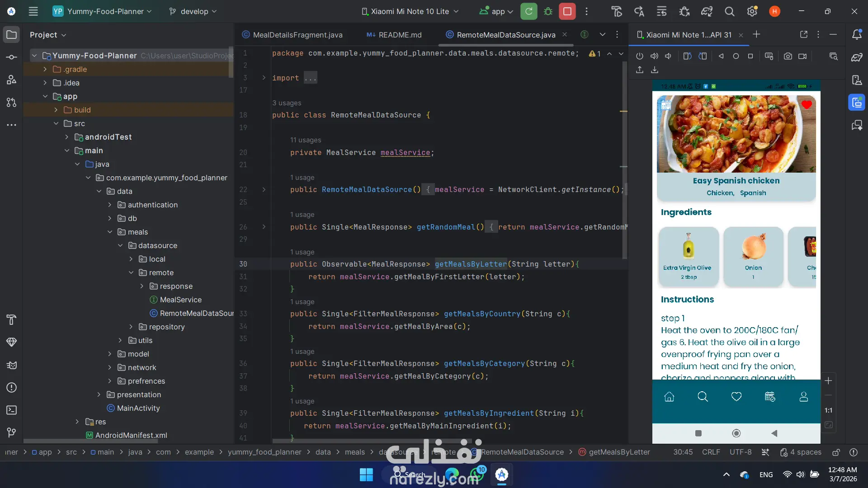The image size is (868, 488).
Task: Open MainActivity in project tree
Action: click(138, 408)
